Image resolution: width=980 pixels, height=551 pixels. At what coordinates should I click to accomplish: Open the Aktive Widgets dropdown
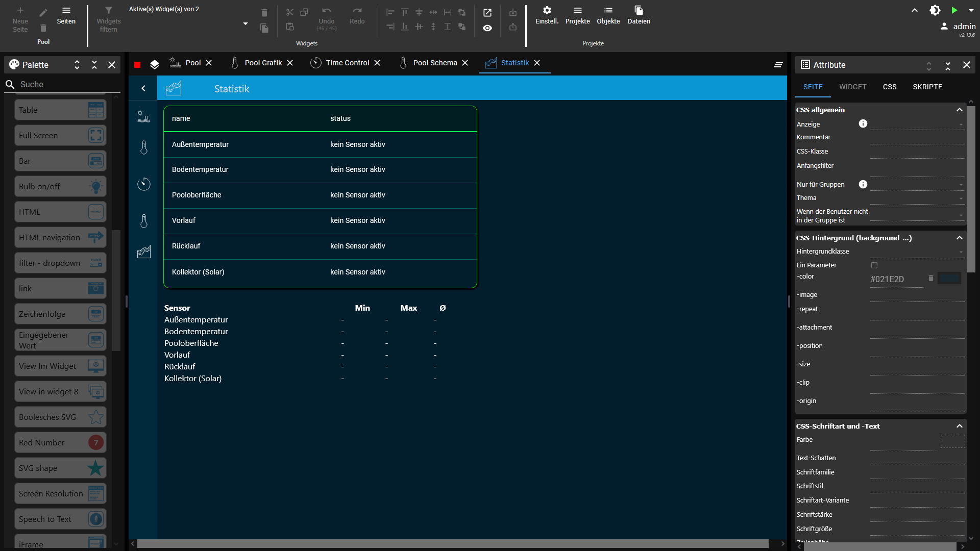click(246, 23)
